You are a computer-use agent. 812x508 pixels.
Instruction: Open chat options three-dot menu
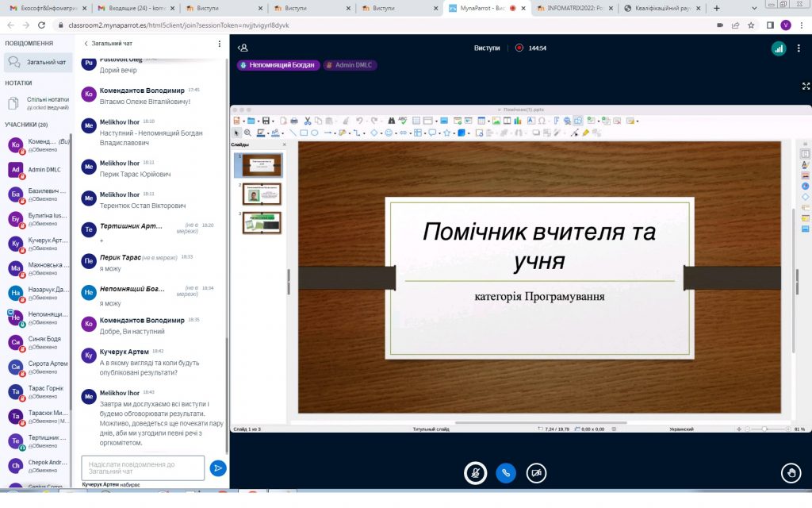point(220,44)
